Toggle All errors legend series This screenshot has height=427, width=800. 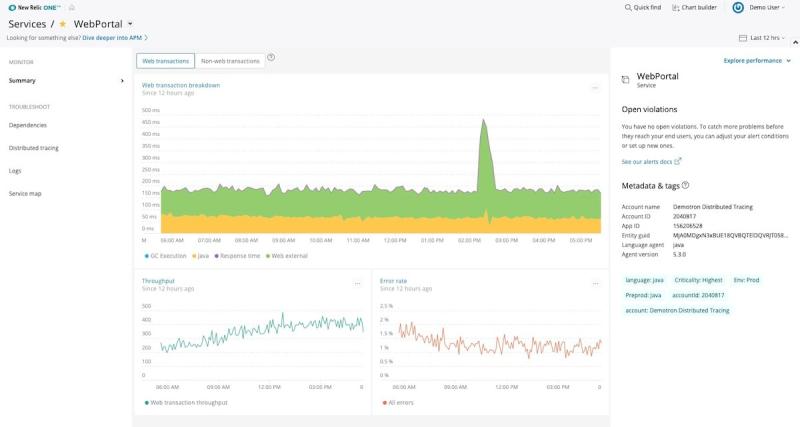pos(398,403)
